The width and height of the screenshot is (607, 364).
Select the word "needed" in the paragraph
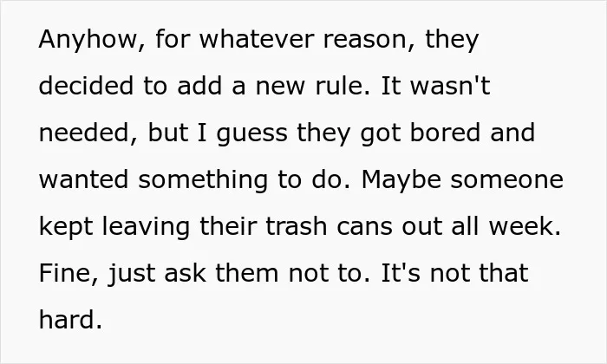pos(83,133)
